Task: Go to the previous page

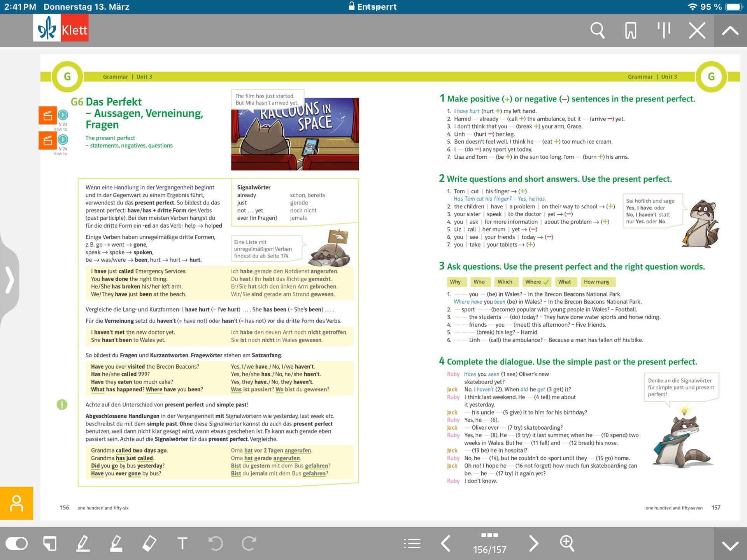Action: point(446,543)
